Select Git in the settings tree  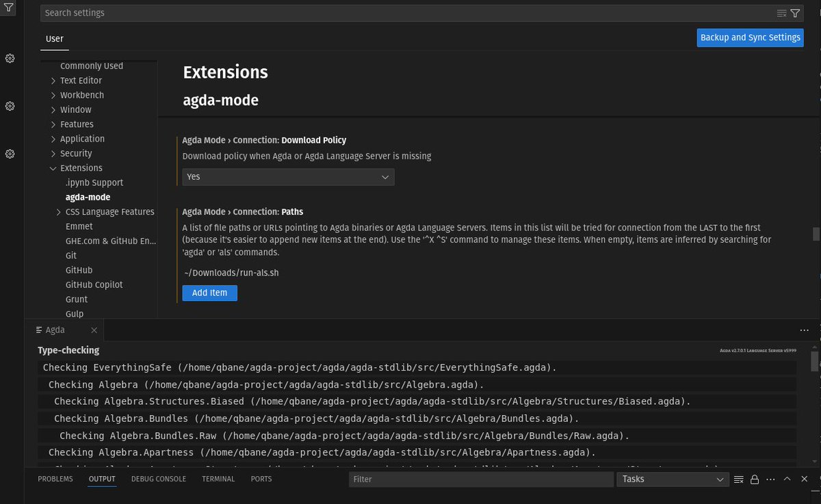[x=71, y=256]
